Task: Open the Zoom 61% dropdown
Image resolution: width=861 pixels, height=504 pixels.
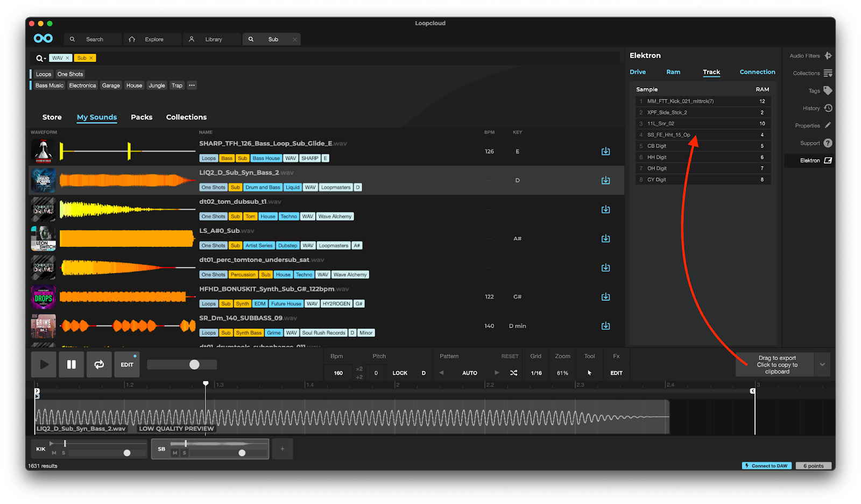Action: coord(562,373)
